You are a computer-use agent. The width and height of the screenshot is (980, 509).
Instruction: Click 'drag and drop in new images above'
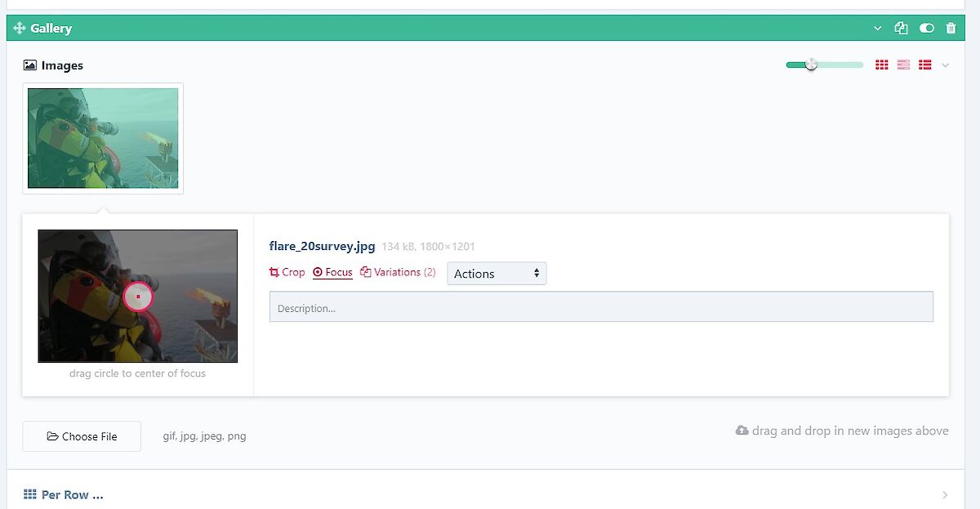coord(842,431)
